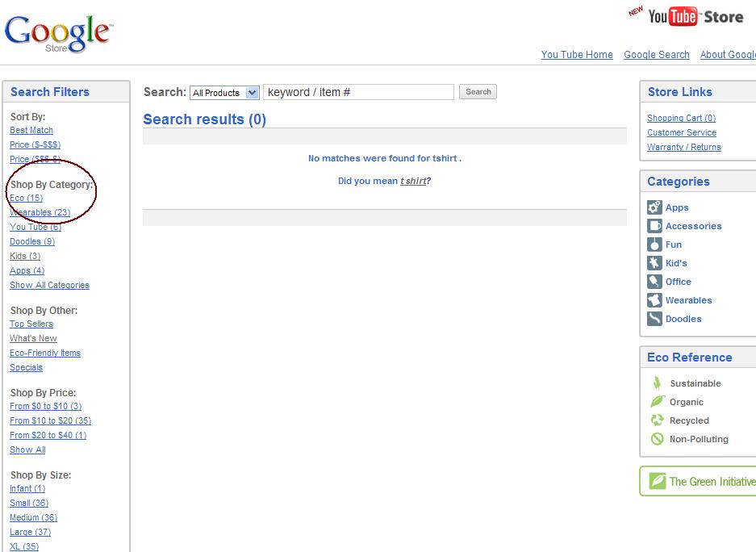Open The Green Initiative banner
This screenshot has height=552, width=756.
699,481
